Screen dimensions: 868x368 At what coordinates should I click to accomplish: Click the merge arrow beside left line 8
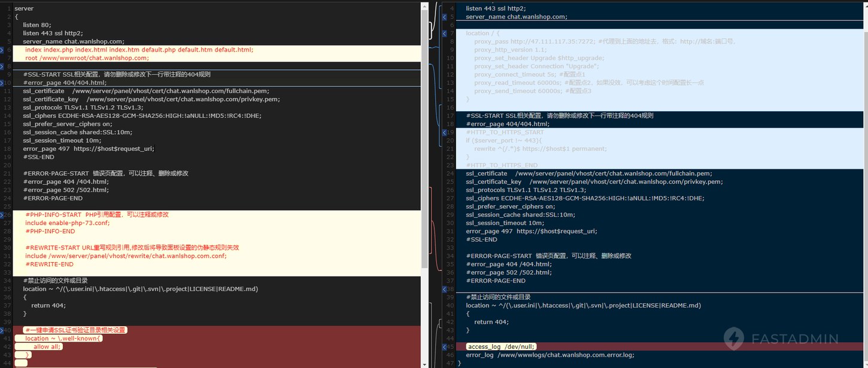click(x=2, y=66)
